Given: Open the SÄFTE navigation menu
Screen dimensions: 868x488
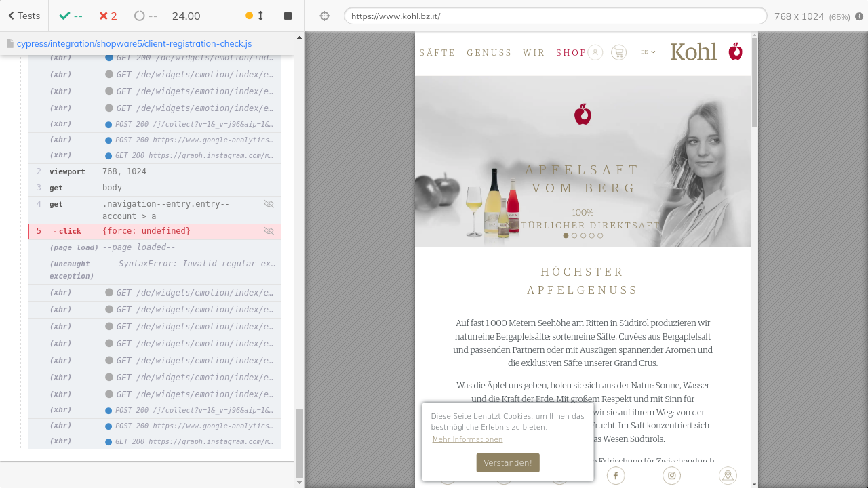Looking at the screenshot, I should coord(437,53).
